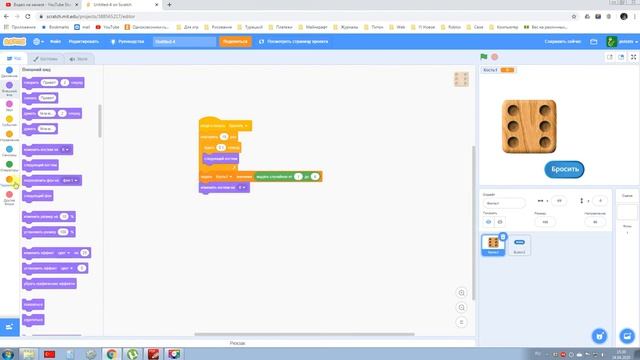The width and height of the screenshot is (640, 360).
Task: Enter full screen stage mode
Action: (633, 57)
